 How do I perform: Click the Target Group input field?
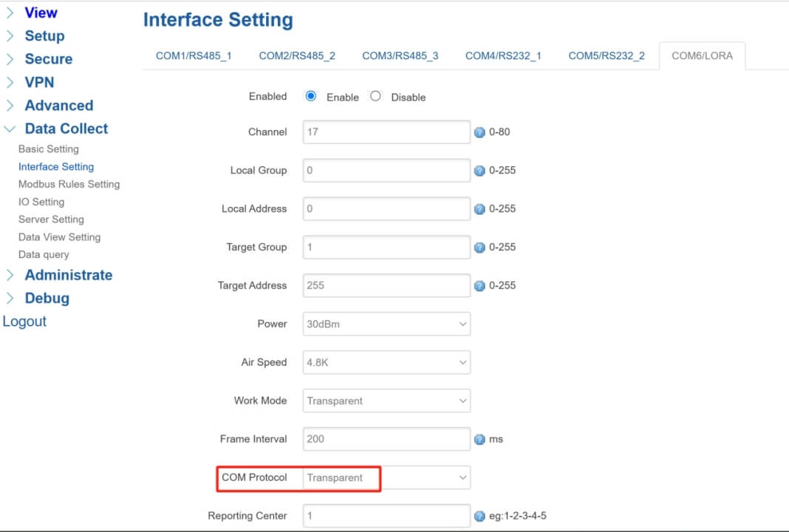(x=386, y=247)
